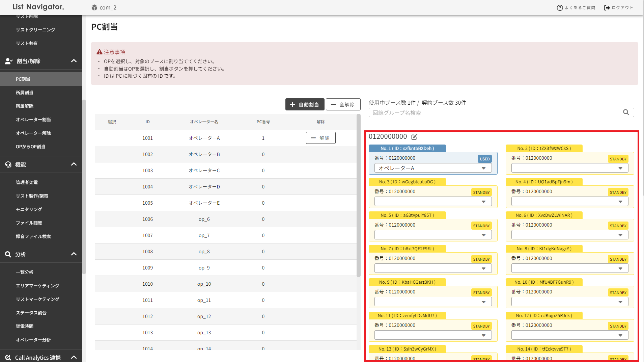Click the operator table vertical scrollbar
The image size is (644, 362).
click(x=359, y=196)
